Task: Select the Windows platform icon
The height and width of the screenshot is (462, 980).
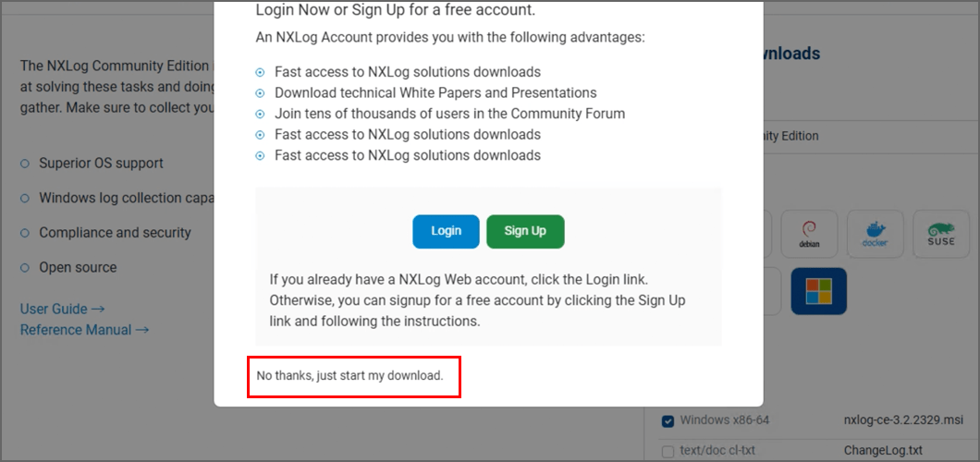Action: (x=819, y=291)
